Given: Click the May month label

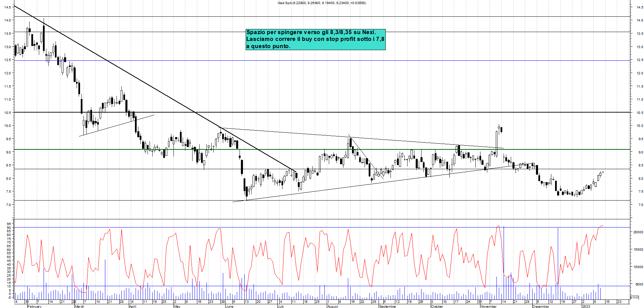Looking at the screenshot, I should [177, 306].
